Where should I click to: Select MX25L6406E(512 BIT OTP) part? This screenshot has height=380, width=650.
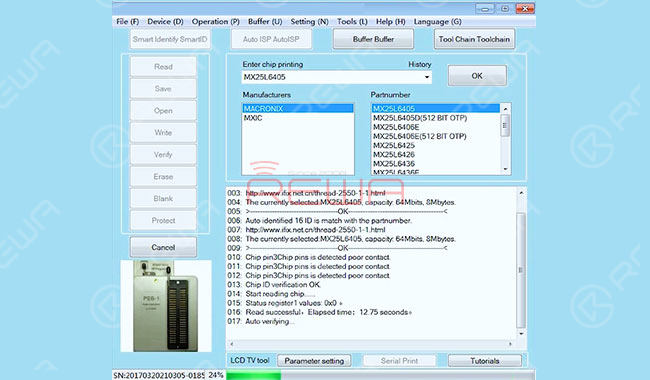[x=435, y=136]
